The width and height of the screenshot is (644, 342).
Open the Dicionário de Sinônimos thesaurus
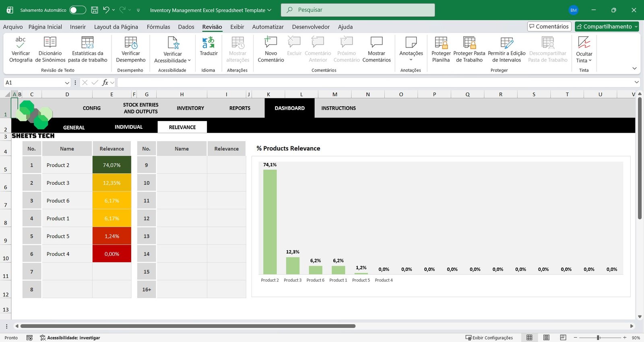[x=50, y=42]
